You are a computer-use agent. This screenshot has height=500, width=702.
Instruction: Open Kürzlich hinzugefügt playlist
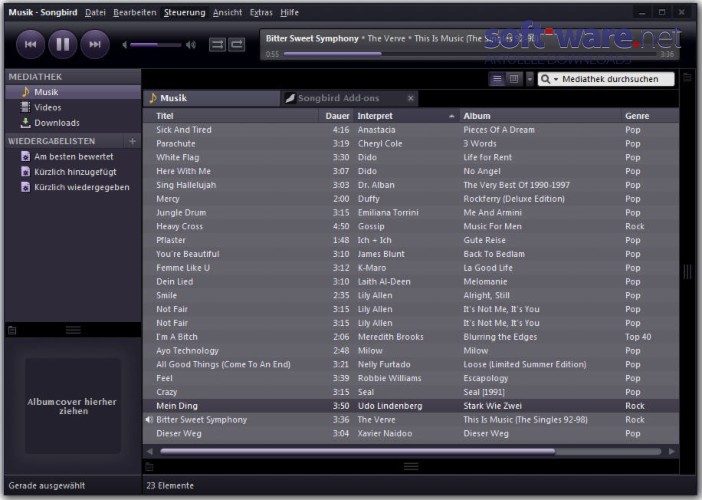[x=73, y=172]
